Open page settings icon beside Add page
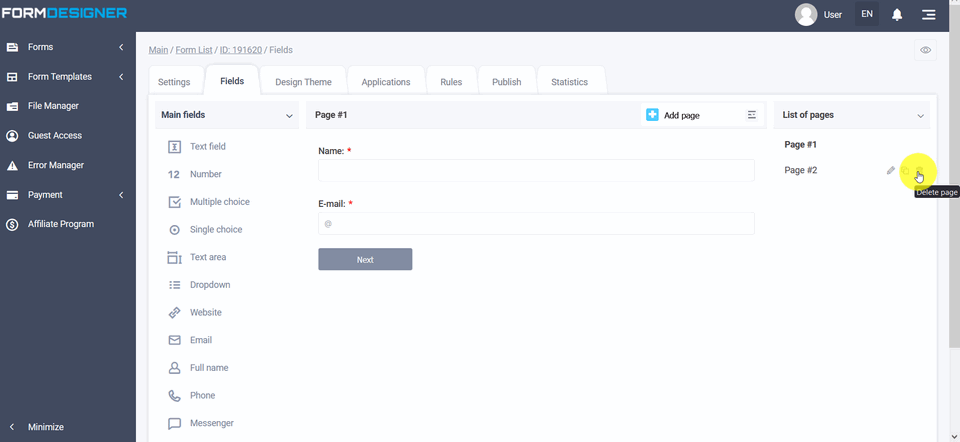 [x=752, y=115]
